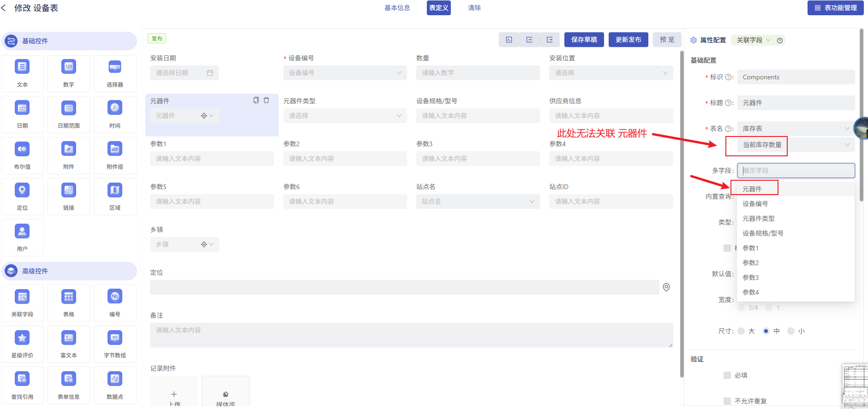868x409 pixels.
Task: Collapse the 基础控件 section header
Action: coord(69,41)
